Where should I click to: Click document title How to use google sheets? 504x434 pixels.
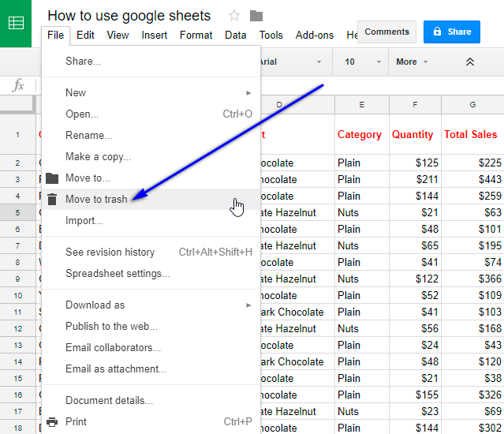click(129, 16)
